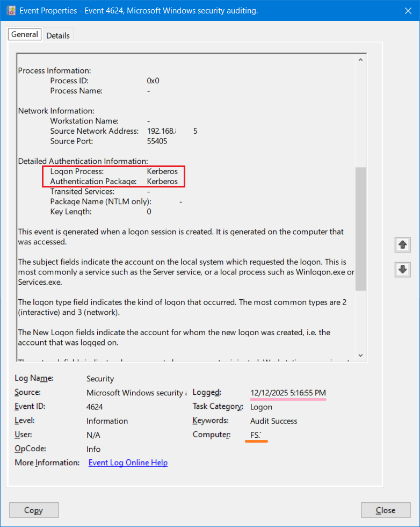Go to next event with down arrow

pyautogui.click(x=402, y=270)
